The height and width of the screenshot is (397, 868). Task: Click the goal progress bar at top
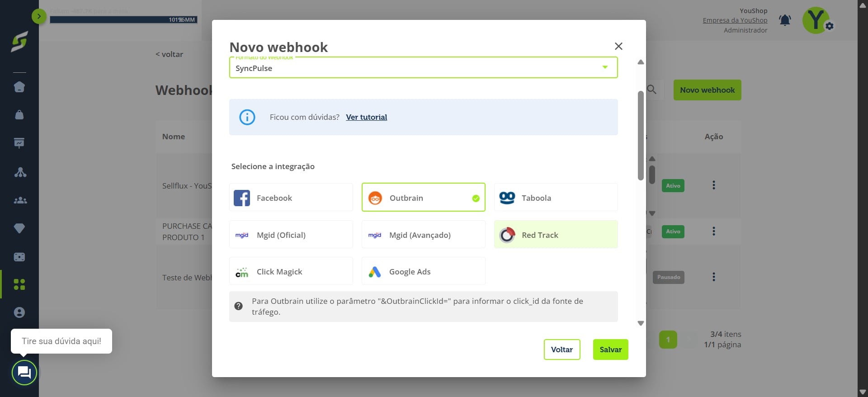click(123, 20)
